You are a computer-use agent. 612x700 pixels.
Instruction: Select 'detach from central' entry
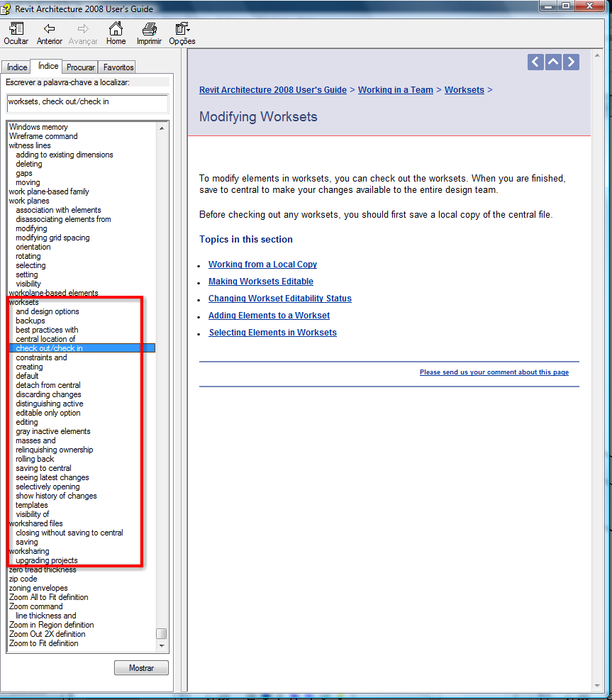48,385
